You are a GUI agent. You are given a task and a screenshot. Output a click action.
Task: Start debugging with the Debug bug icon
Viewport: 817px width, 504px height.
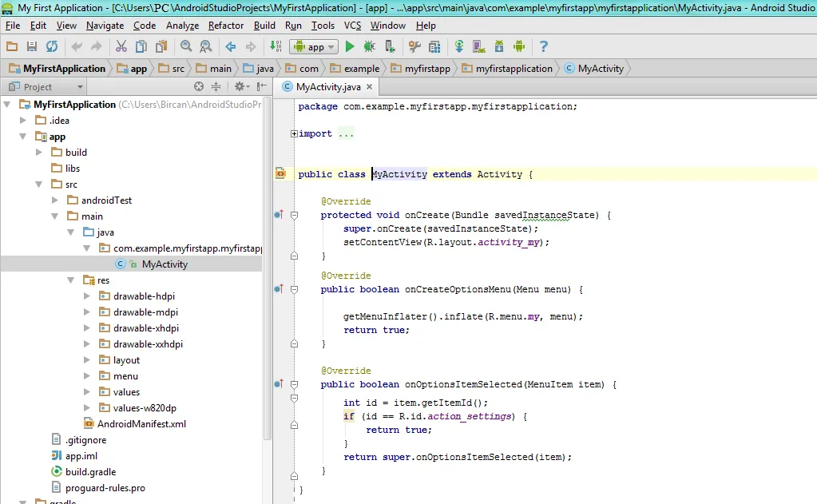370,47
